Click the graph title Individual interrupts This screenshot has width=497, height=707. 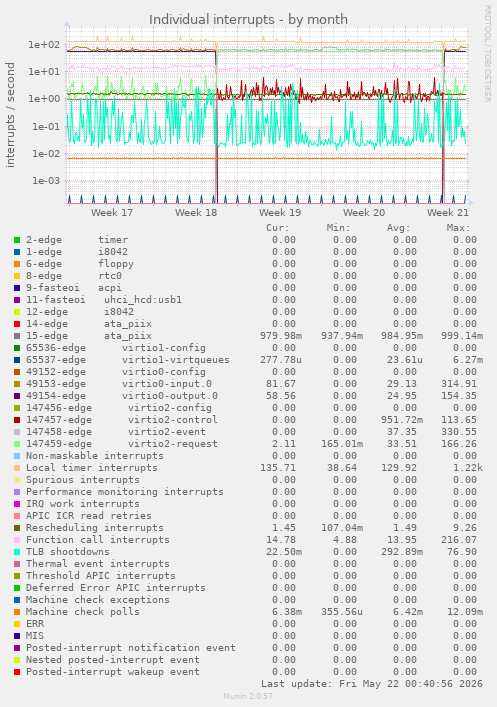click(x=248, y=19)
